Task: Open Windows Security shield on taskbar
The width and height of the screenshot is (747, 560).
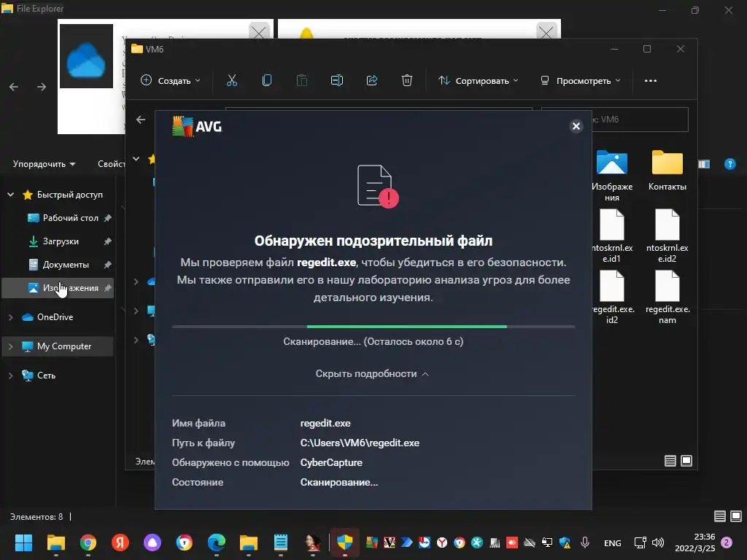Action: 344,542
